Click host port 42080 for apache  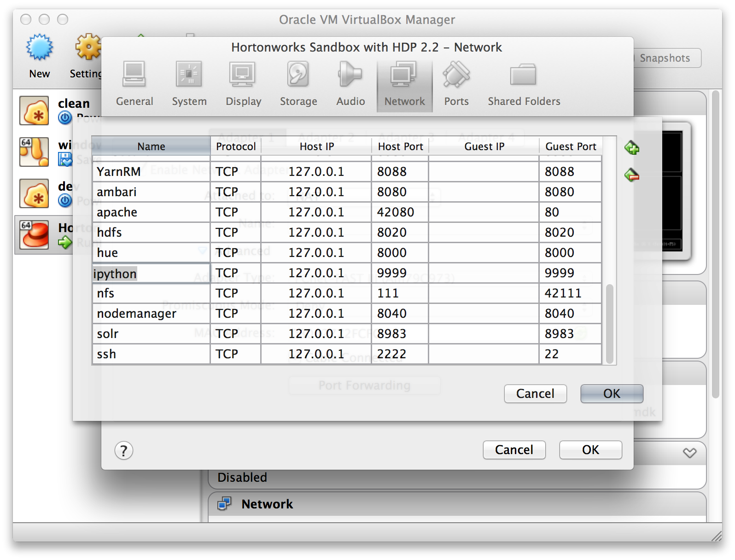(400, 212)
